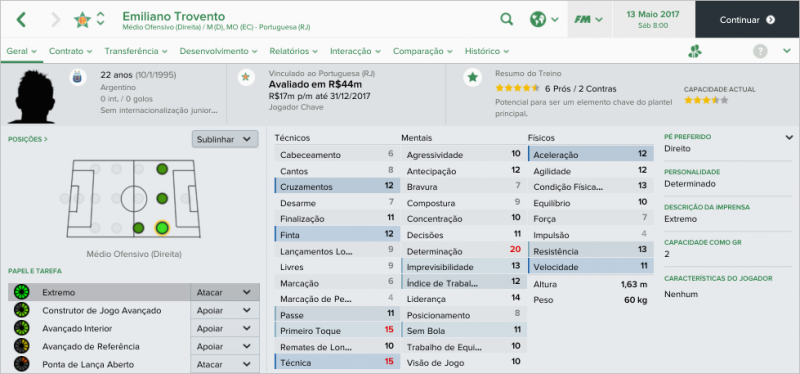Screen dimensions: 800x374
Task: Click the help question mark icon
Action: point(760,51)
